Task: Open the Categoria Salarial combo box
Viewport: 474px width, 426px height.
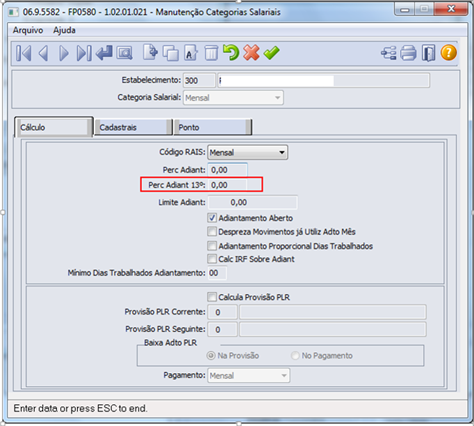Action: (x=233, y=98)
